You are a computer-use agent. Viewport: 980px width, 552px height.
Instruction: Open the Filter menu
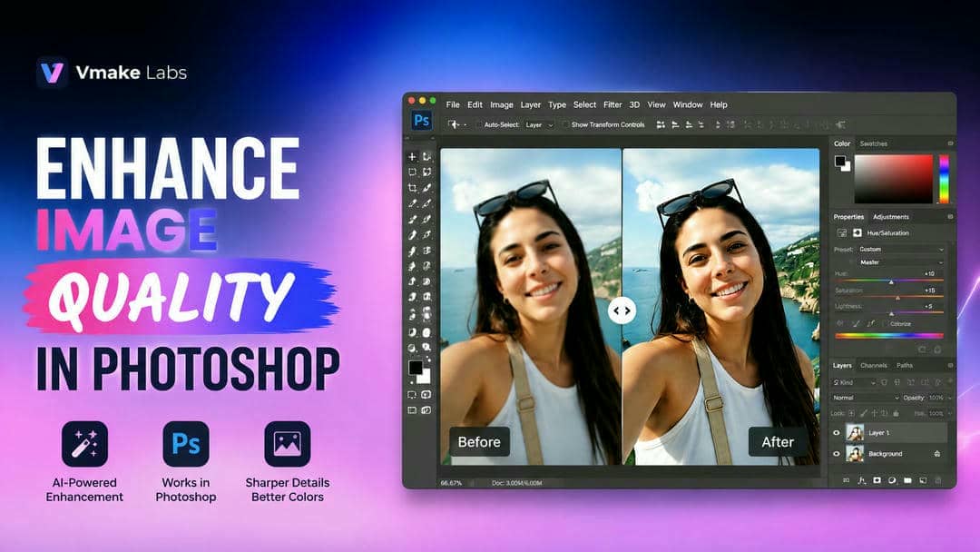click(x=612, y=105)
